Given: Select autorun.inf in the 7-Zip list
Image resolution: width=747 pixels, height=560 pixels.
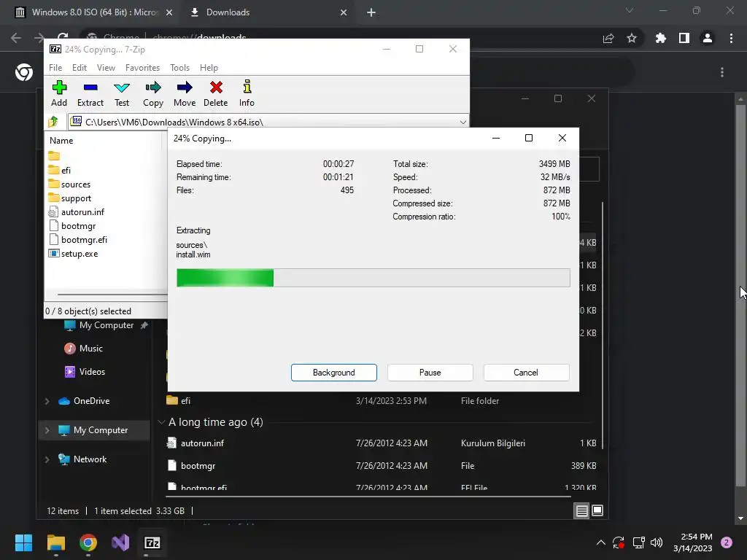Looking at the screenshot, I should (76, 212).
